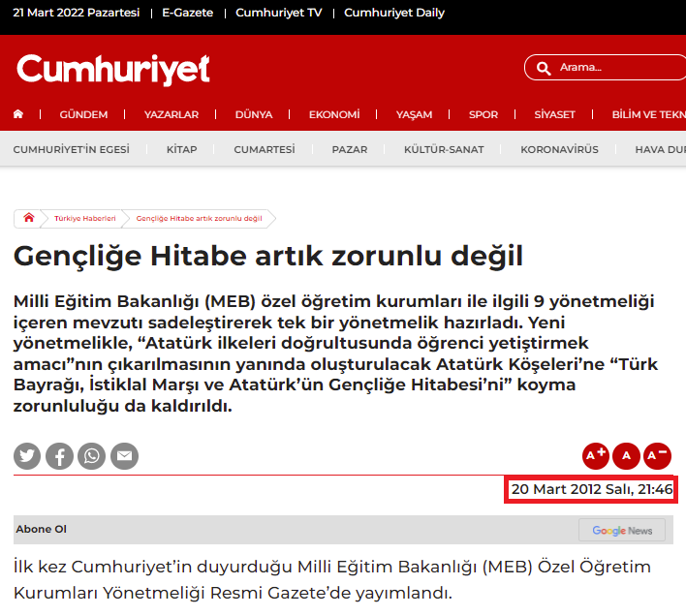Screen dimensions: 686x616
Task: Increase font size with A+ button
Action: [x=596, y=456]
